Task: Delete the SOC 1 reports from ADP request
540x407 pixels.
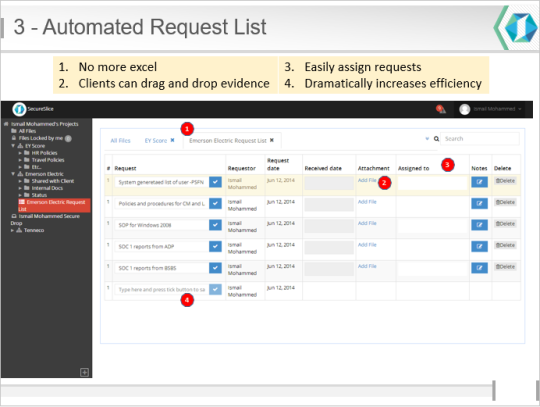Action: [x=505, y=245]
